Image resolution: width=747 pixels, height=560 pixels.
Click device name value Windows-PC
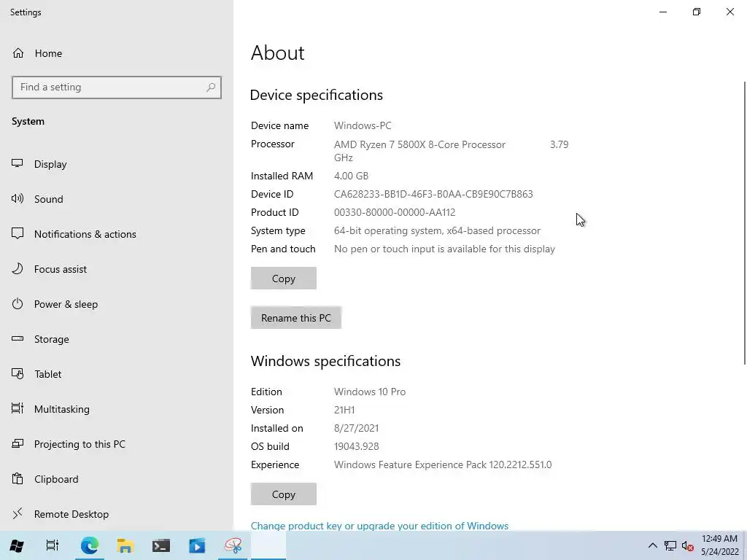pyautogui.click(x=363, y=125)
